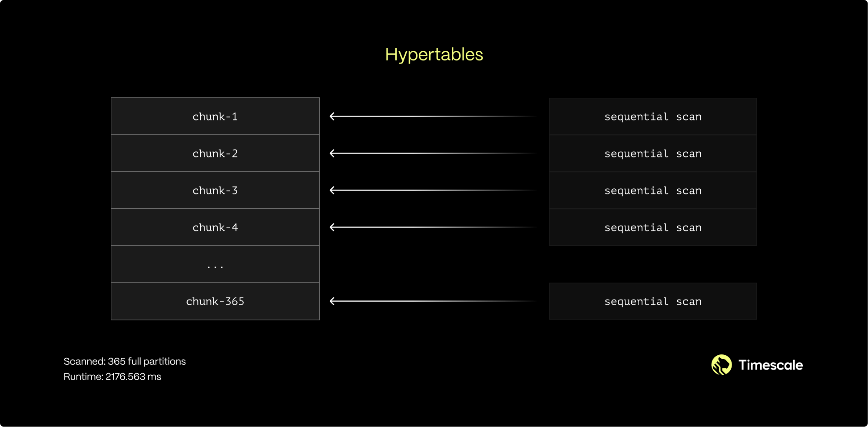Select the chunk-4 box
The width and height of the screenshot is (868, 427).
215,227
